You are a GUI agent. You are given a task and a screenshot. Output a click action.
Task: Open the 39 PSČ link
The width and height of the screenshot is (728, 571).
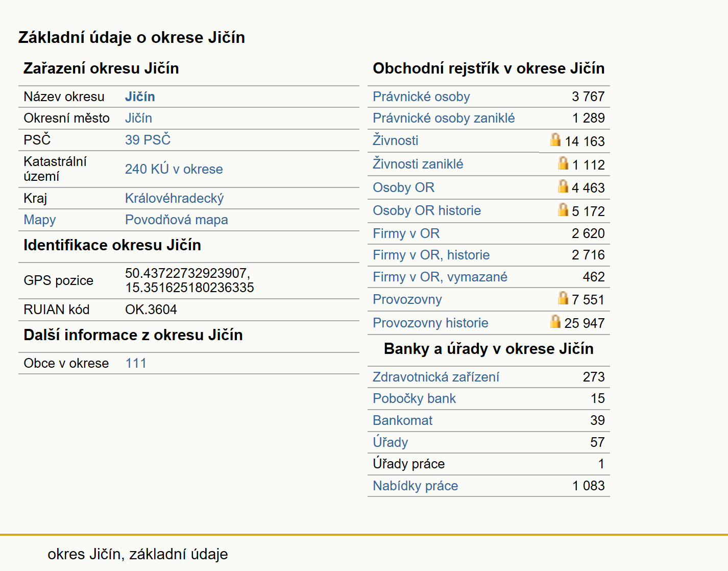click(x=148, y=139)
